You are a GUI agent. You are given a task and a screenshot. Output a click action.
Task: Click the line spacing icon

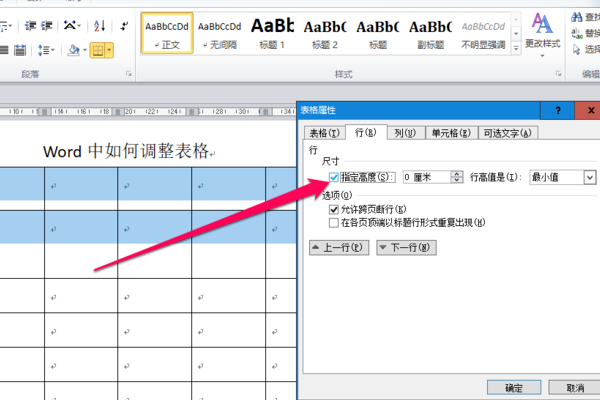[43, 50]
